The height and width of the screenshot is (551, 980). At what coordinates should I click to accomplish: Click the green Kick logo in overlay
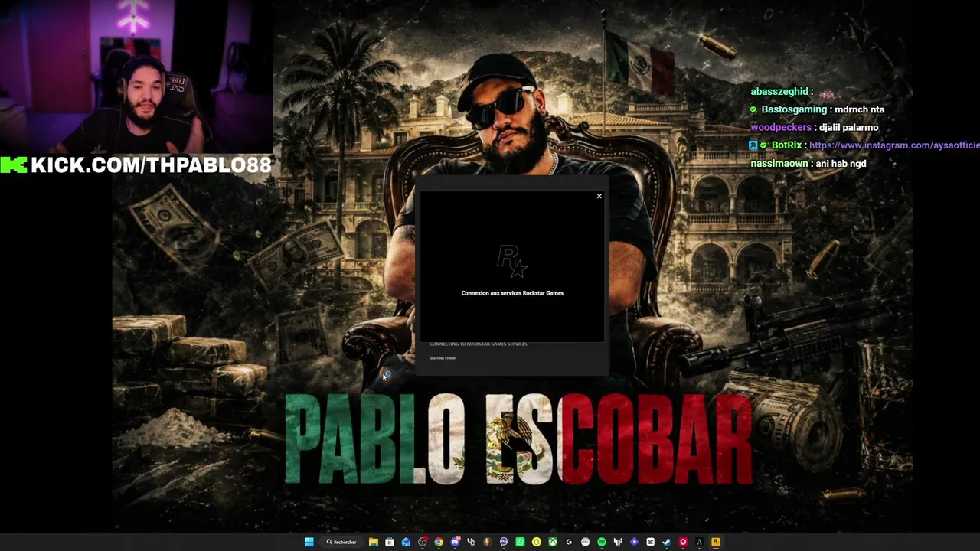(x=14, y=165)
